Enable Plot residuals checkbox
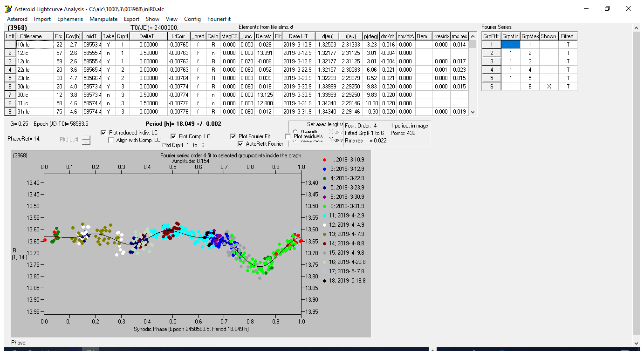The image size is (644, 351). tap(288, 136)
